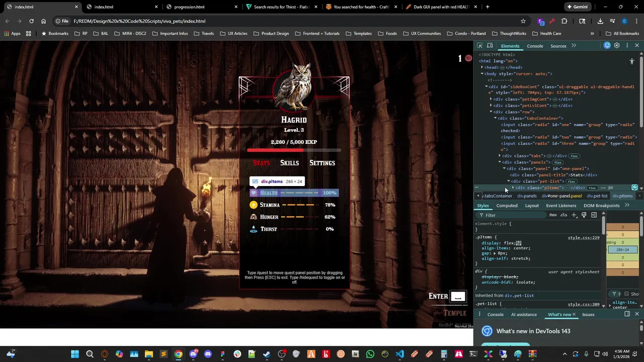Expand the div class tabs node
Viewport: 644px width, 362px height.
499,156
